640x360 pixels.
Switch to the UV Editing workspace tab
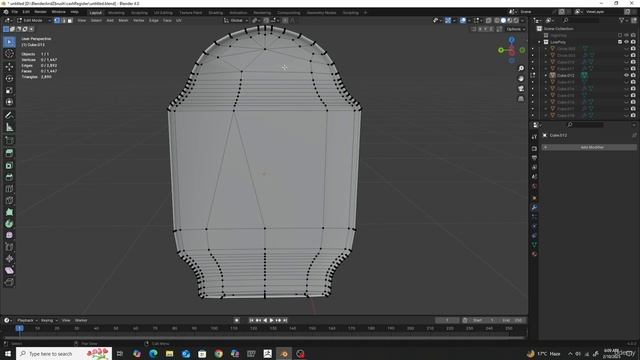[163, 13]
